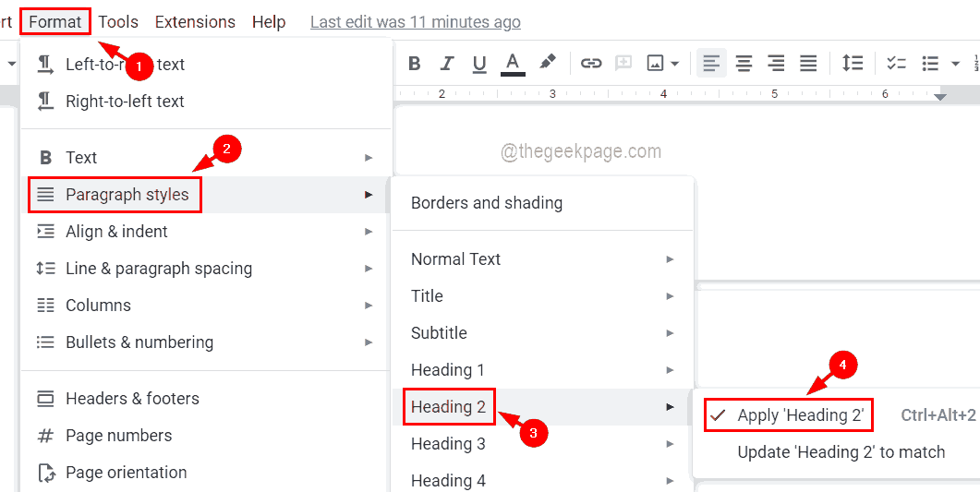Open the Heading 3 style submenu
Viewport: 980px width, 492px height.
point(542,444)
